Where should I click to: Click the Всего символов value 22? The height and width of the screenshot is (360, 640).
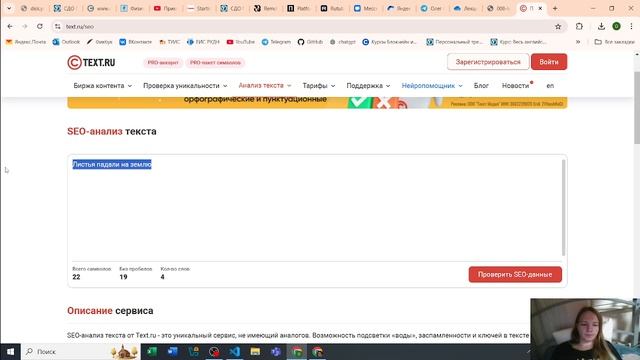76,277
